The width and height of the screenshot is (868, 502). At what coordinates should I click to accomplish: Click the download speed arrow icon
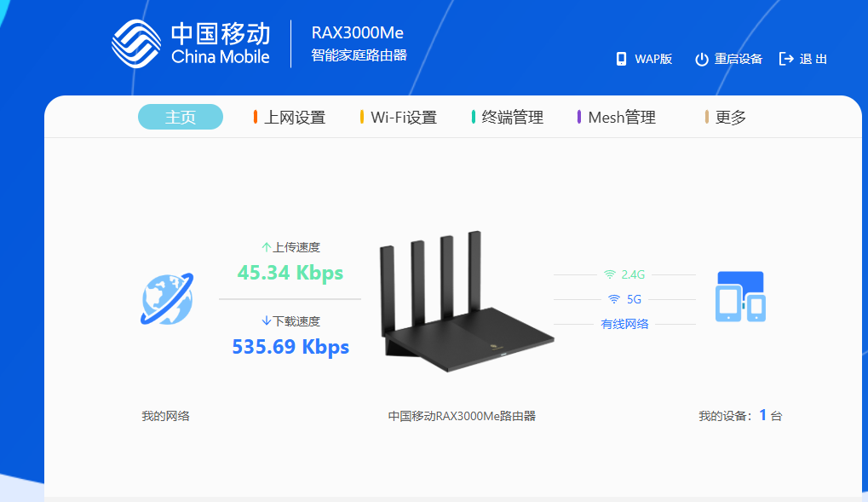click(x=267, y=320)
